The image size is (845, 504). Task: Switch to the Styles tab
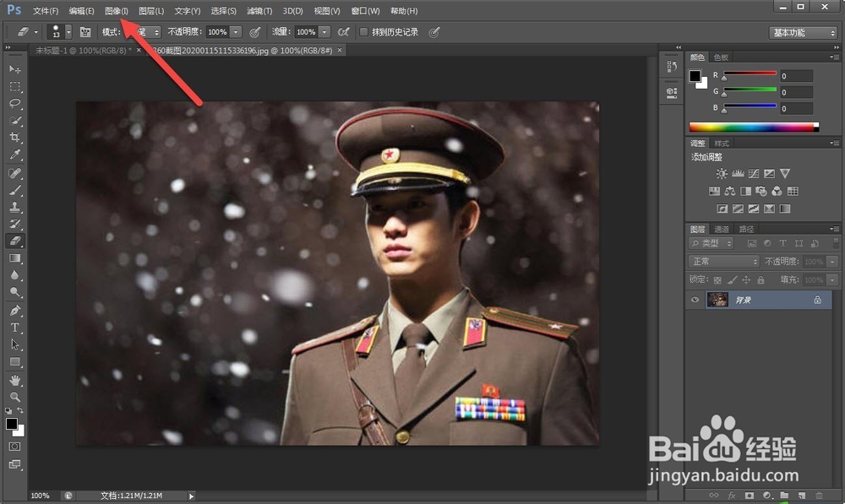[x=722, y=144]
